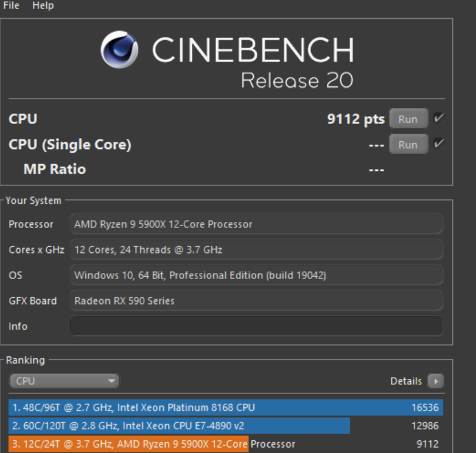Select the Xeon Platinum 8168 ranking entry
Image resolution: width=476 pixels, height=453 pixels.
click(x=226, y=407)
